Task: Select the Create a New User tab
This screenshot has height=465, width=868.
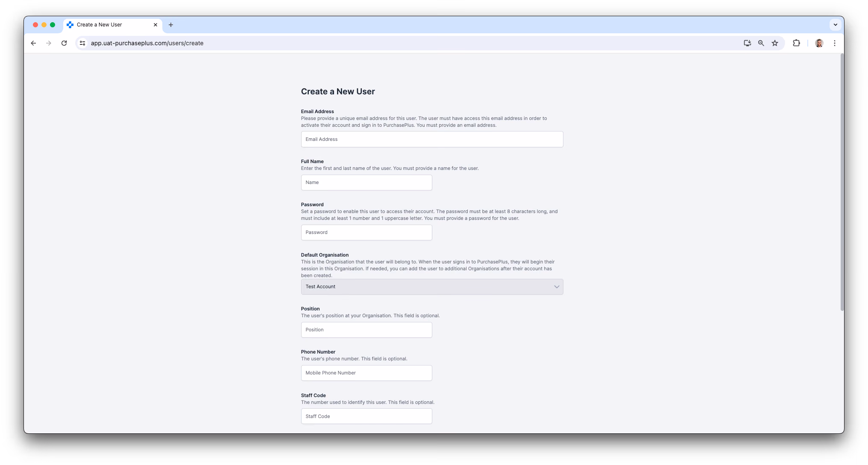Action: point(113,25)
